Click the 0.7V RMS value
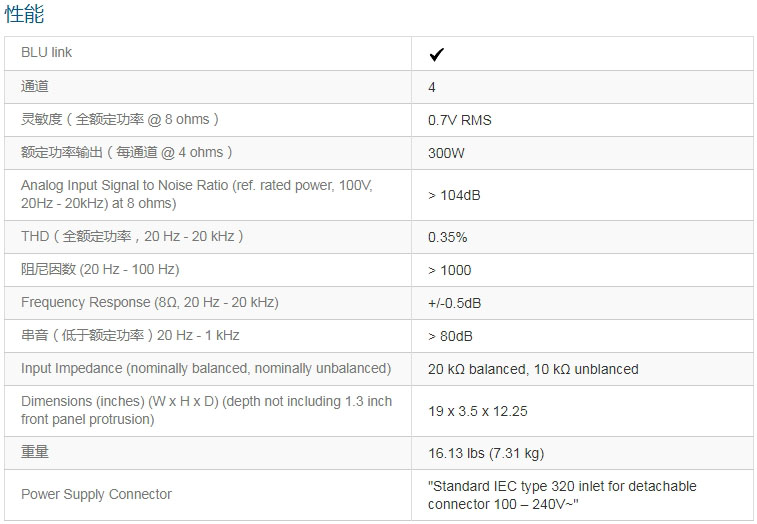This screenshot has width=757, height=524. click(460, 120)
